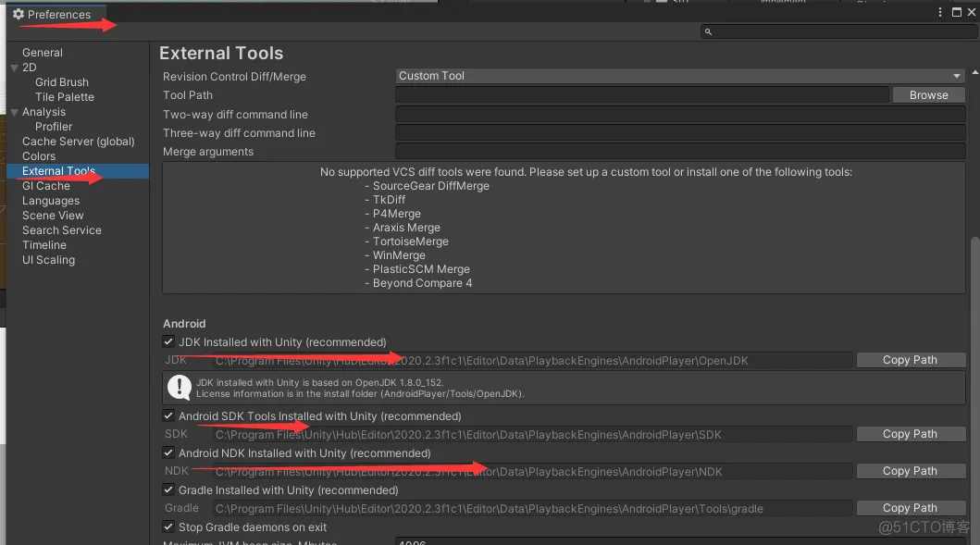The width and height of the screenshot is (980, 545).
Task: Click the scrollbar up arrow
Action: tap(975, 73)
